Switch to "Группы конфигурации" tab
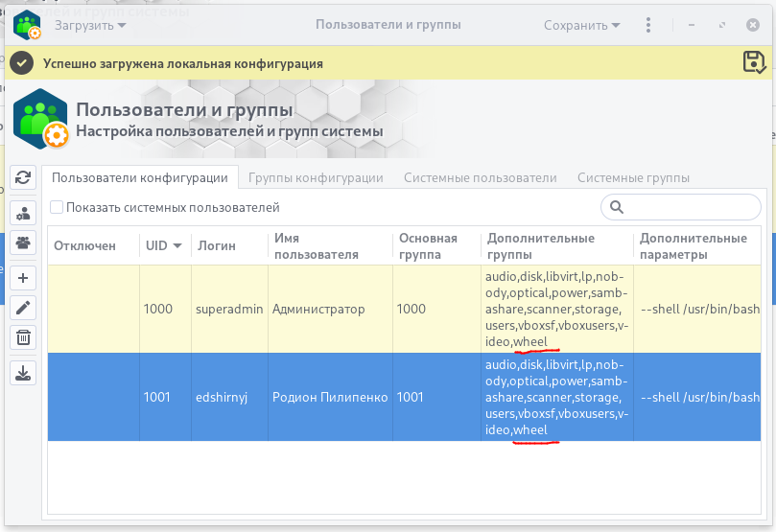 [316, 177]
